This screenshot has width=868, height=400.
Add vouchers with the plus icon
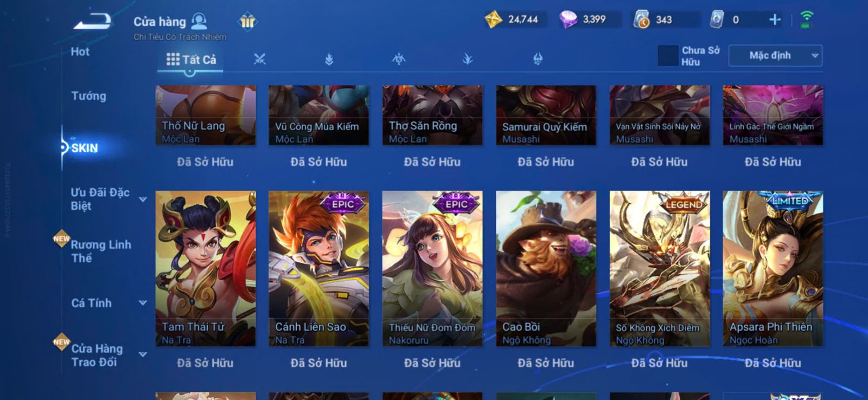pos(775,20)
